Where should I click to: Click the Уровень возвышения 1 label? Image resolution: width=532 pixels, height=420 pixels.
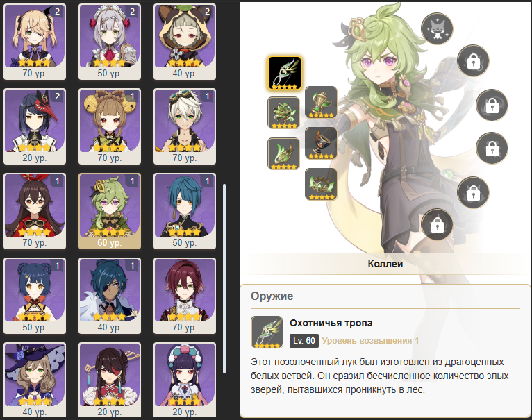370,341
